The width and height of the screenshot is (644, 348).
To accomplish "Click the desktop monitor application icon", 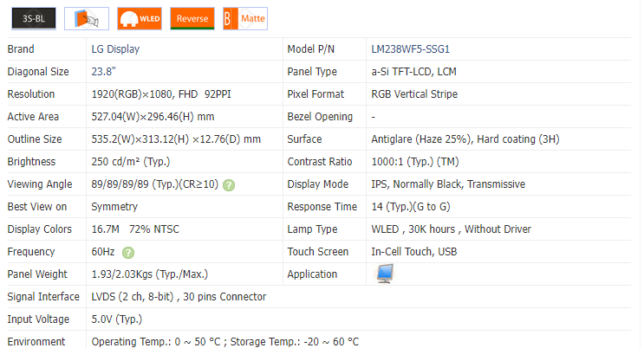I will coord(385,274).
